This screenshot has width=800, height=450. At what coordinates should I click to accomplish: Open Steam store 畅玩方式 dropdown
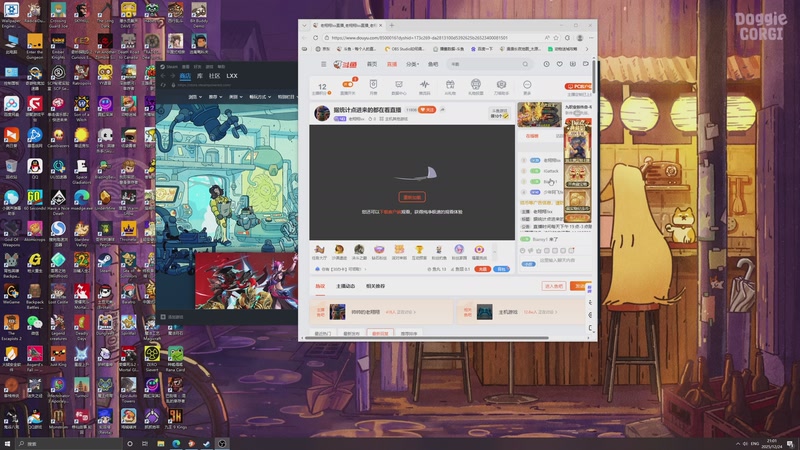tap(260, 96)
